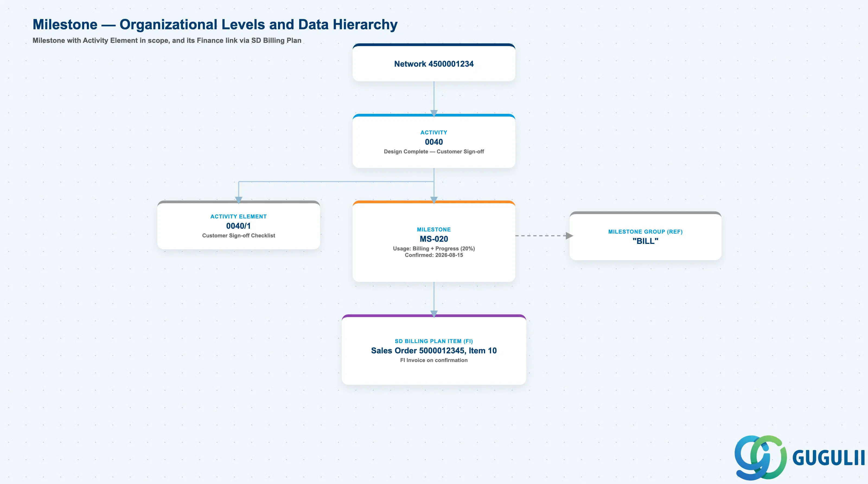The image size is (868, 484).
Task: Click FI Invoice on confirmation text
Action: (x=434, y=360)
